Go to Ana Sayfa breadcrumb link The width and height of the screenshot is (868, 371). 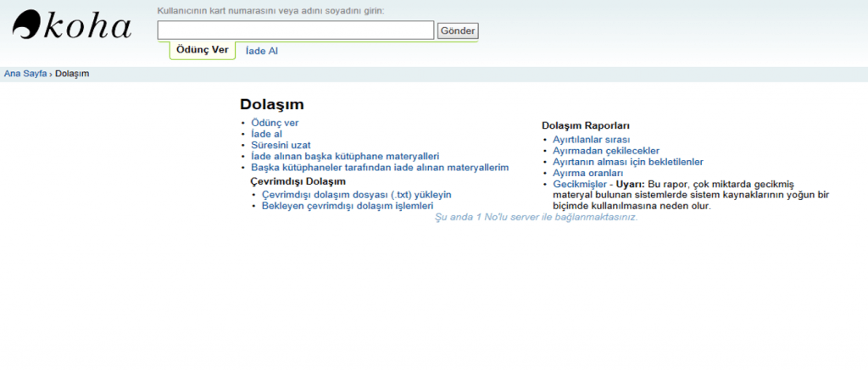click(25, 74)
